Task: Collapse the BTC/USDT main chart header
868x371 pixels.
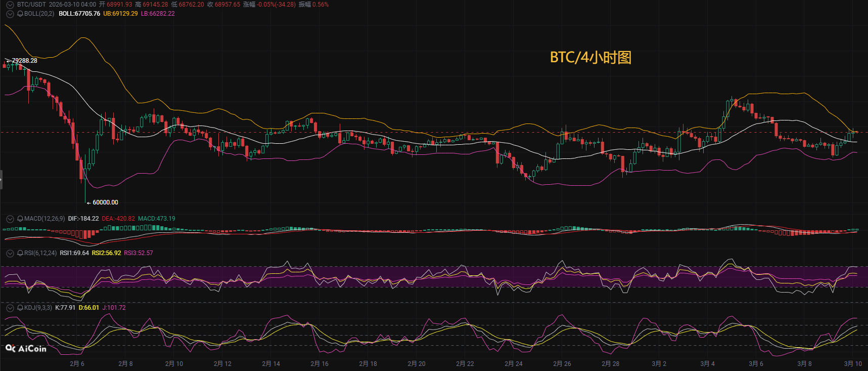Action: [x=10, y=5]
